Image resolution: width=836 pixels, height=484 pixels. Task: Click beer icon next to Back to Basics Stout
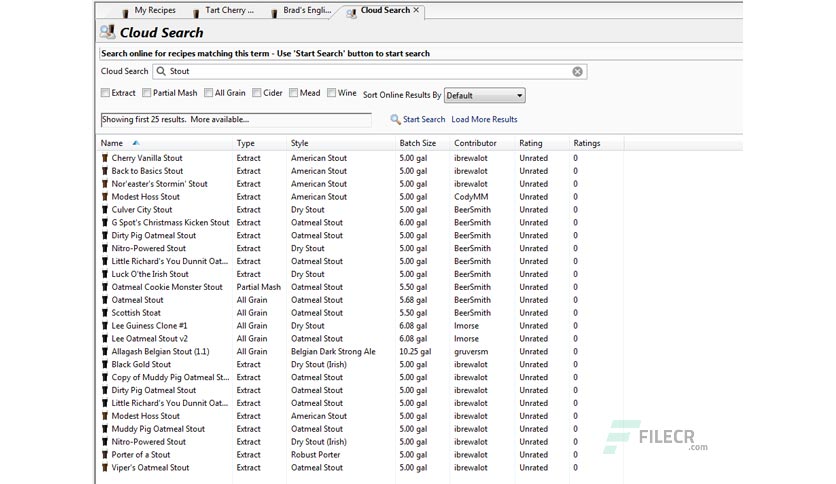pyautogui.click(x=105, y=171)
